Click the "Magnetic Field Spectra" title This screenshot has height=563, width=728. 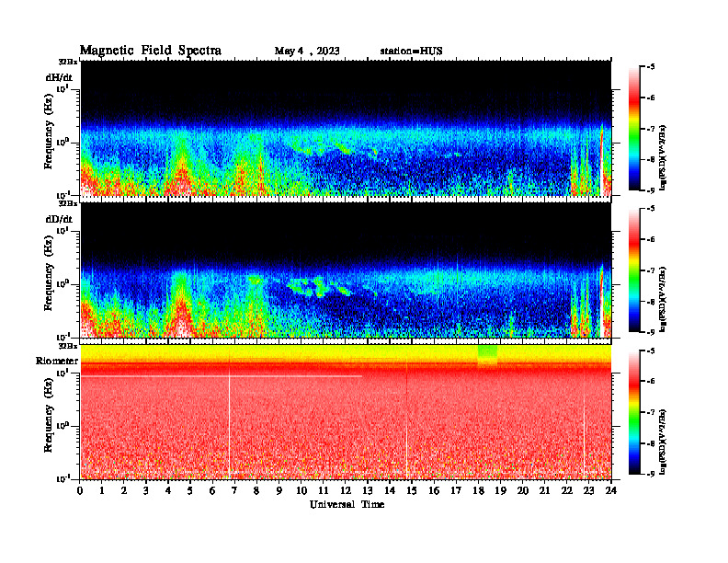point(151,51)
